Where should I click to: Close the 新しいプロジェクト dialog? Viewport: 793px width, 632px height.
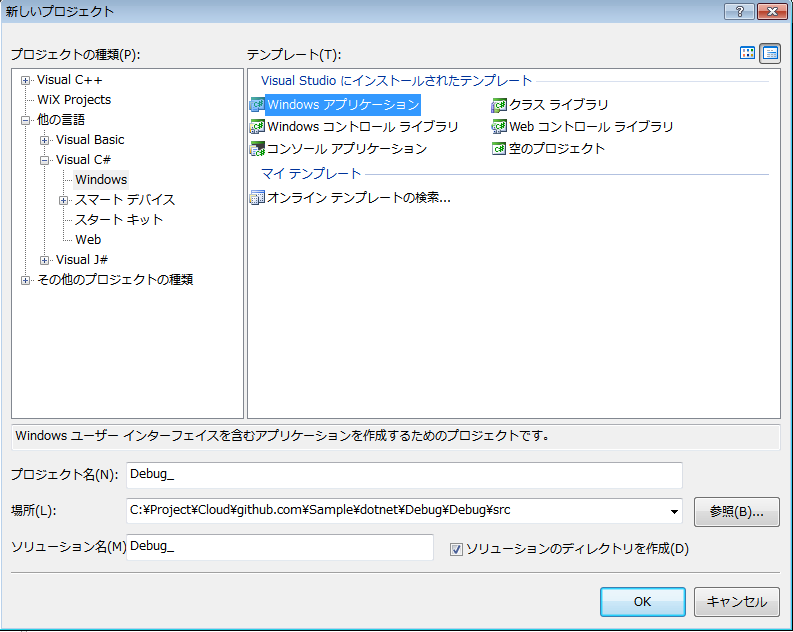(772, 11)
